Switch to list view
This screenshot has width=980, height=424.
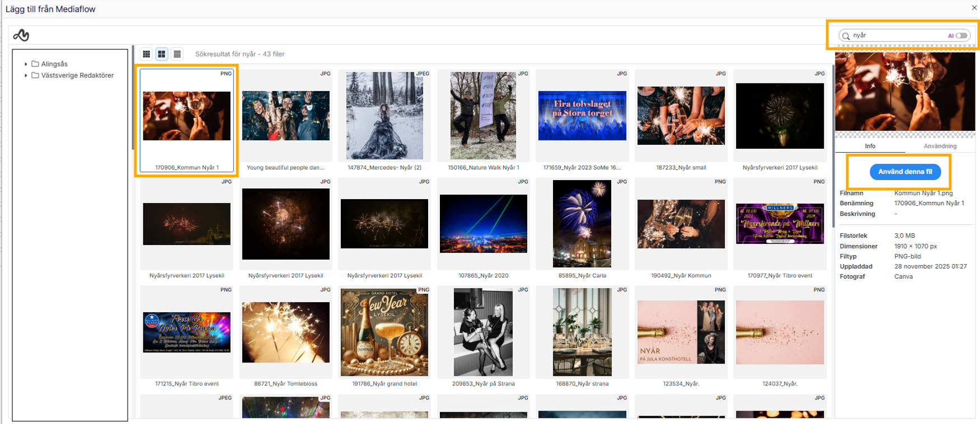point(177,54)
